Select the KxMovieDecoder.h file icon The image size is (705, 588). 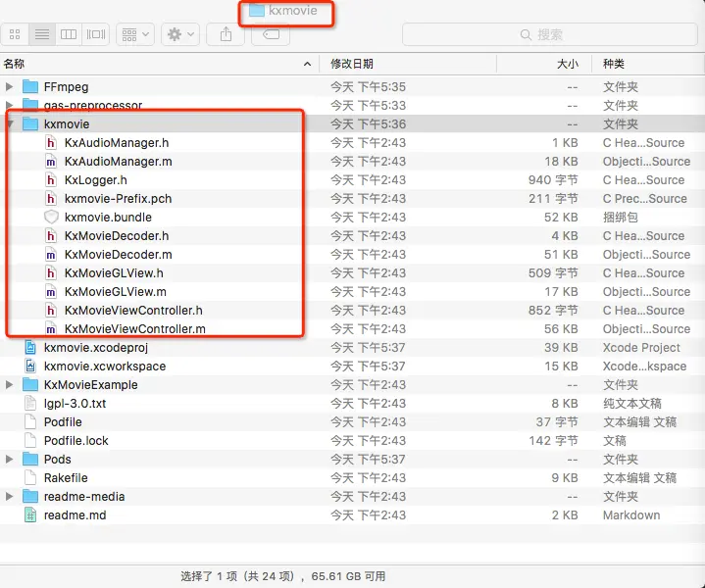point(51,236)
